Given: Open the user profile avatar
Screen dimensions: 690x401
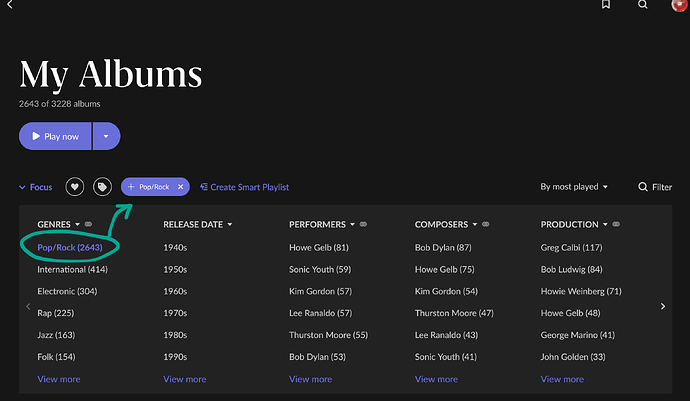Looking at the screenshot, I should [680, 5].
